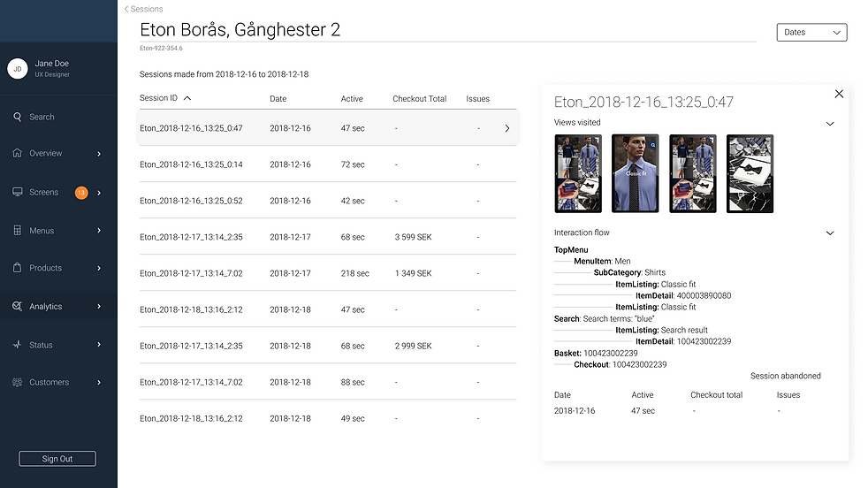
Task: Sort by the Checkout Total column header
Action: [420, 99]
